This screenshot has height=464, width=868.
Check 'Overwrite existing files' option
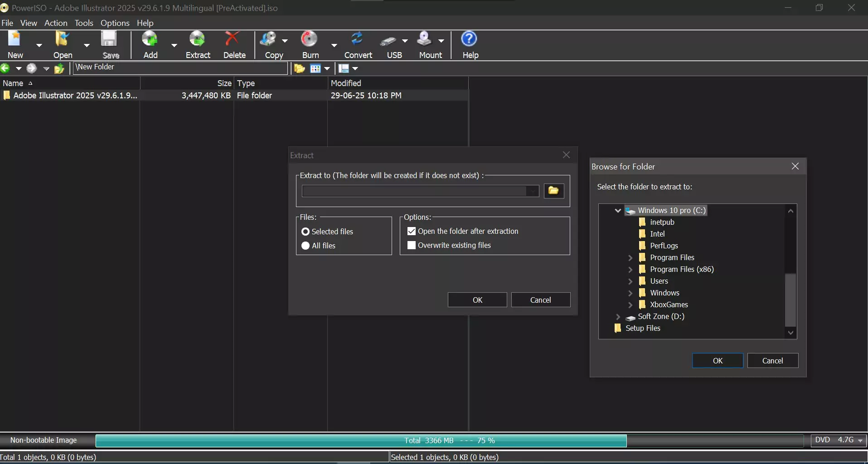[412, 245]
